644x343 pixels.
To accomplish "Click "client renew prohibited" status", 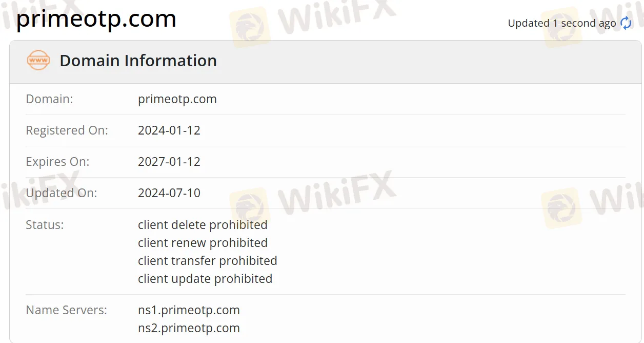I will (x=203, y=243).
